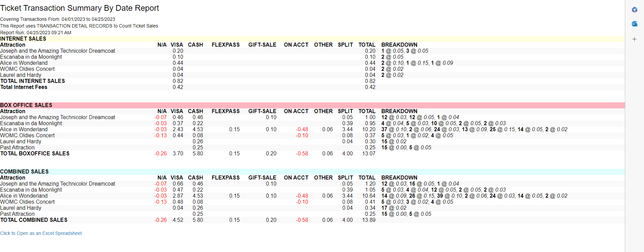Image resolution: width=644 pixels, height=252 pixels.
Task: Click the FLEXPASS column header in Internet Sales
Action: click(226, 45)
